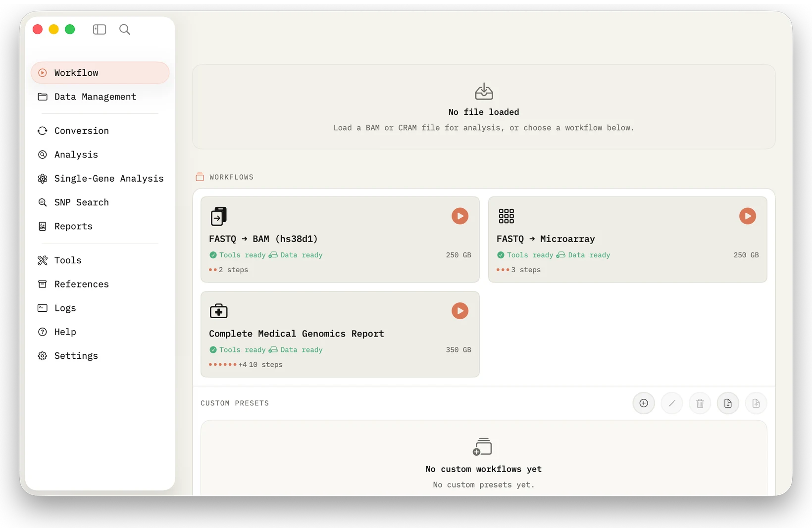Export preset using the file up-arrow icon
Screen dimensions: 812x532
coord(756,403)
